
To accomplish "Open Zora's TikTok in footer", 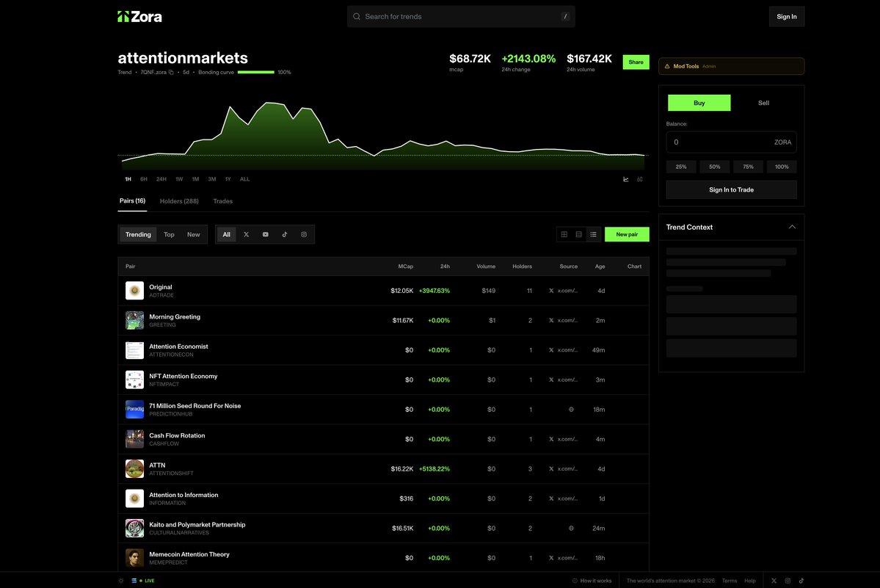I will pos(801,581).
